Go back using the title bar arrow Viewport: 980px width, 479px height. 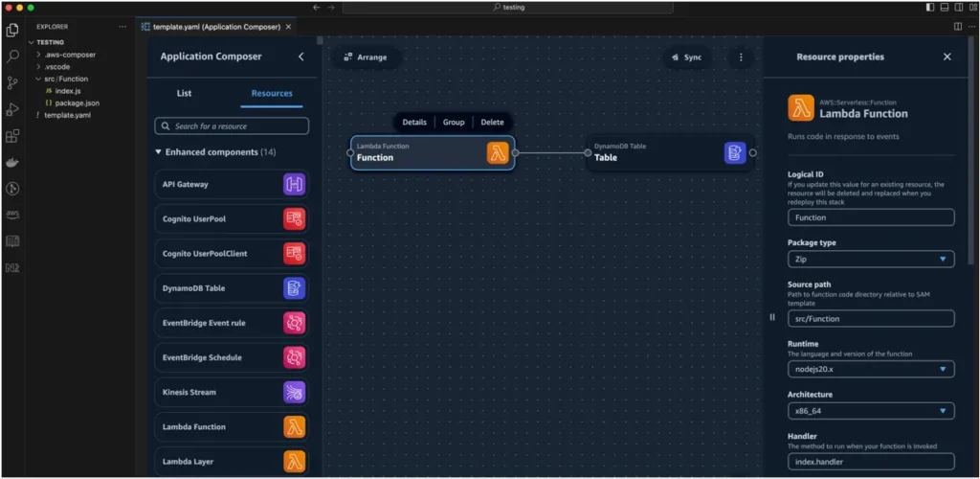(316, 8)
